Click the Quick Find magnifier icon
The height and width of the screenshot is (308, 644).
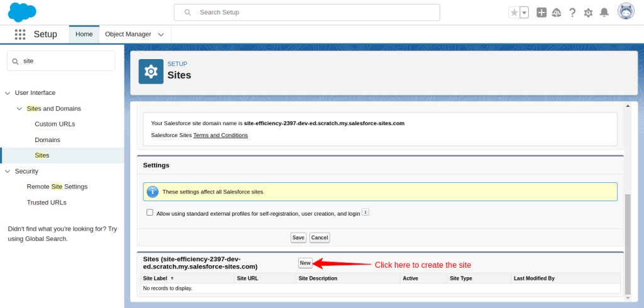point(16,61)
